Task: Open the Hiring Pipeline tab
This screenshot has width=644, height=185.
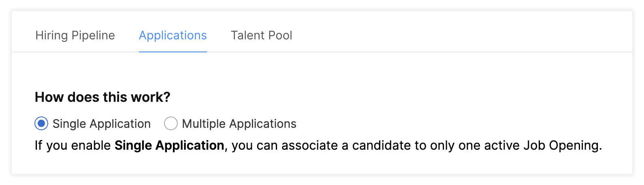Action: 75,36
